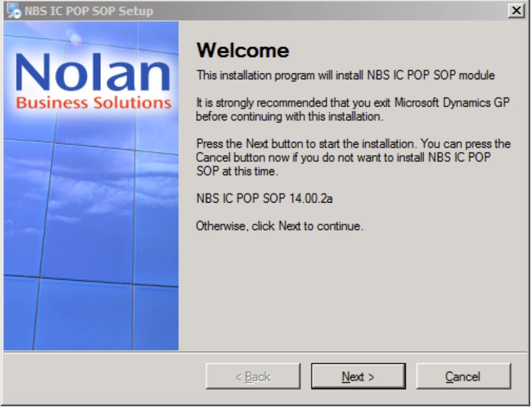Click the orange Business Solutions tagline

coord(93,103)
